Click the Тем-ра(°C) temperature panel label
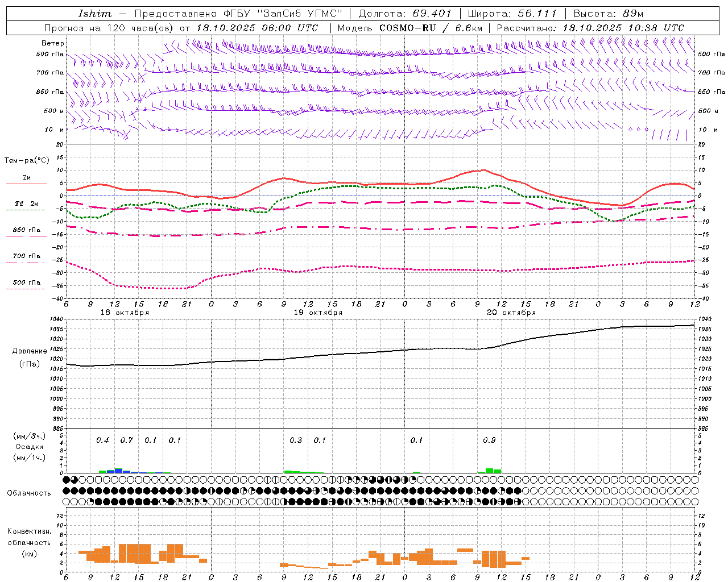 tap(27, 161)
